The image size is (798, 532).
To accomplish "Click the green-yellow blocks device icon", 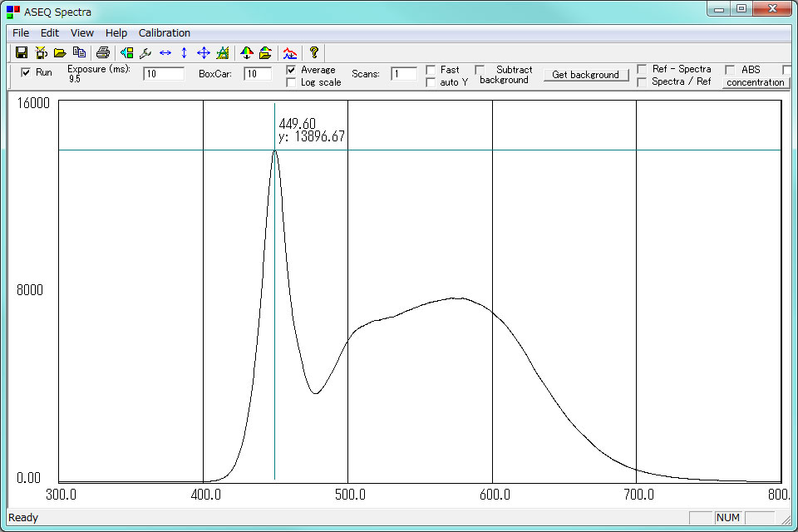I will point(126,52).
